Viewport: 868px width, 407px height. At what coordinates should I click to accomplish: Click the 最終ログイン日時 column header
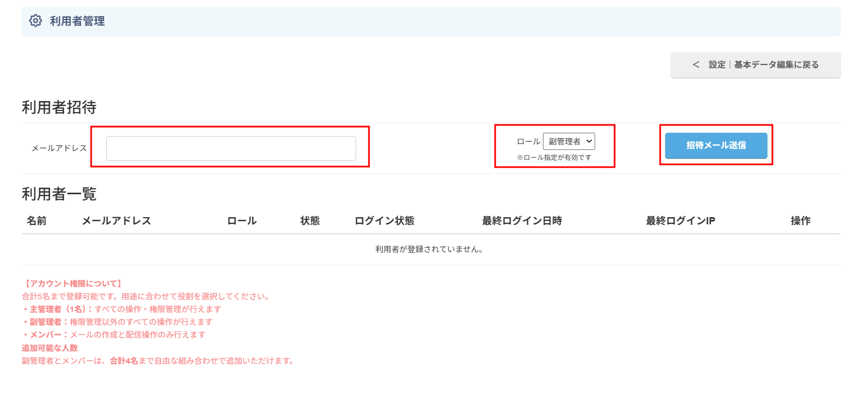[522, 221]
